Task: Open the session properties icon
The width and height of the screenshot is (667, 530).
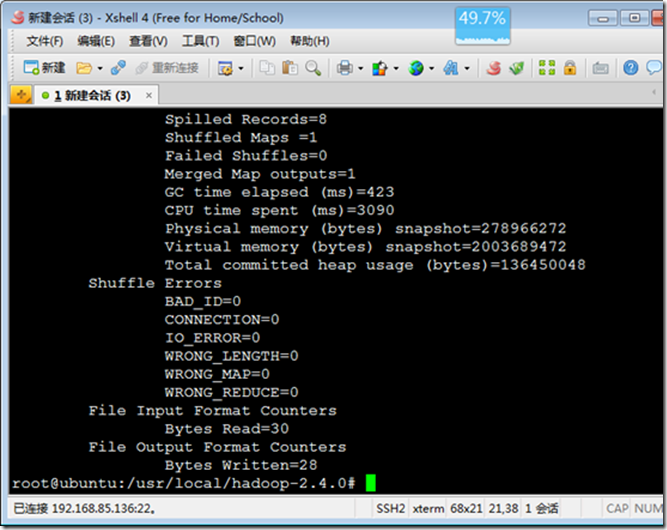Action: click(225, 68)
